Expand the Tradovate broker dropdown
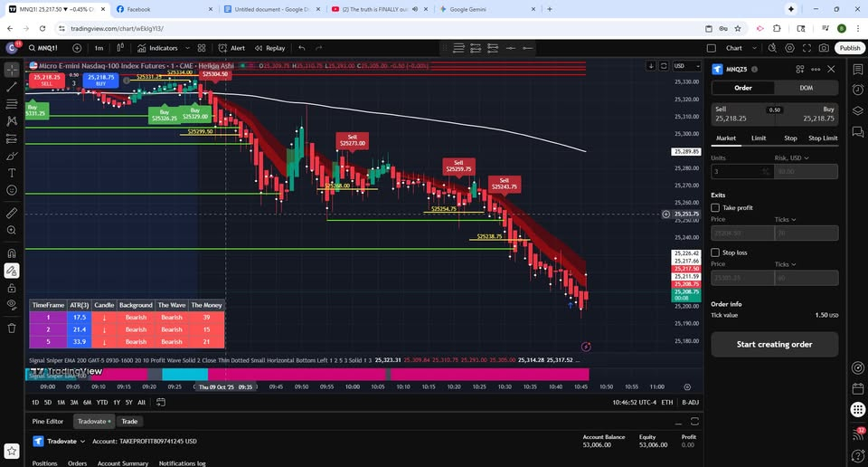The width and height of the screenshot is (868, 467). pos(60,442)
